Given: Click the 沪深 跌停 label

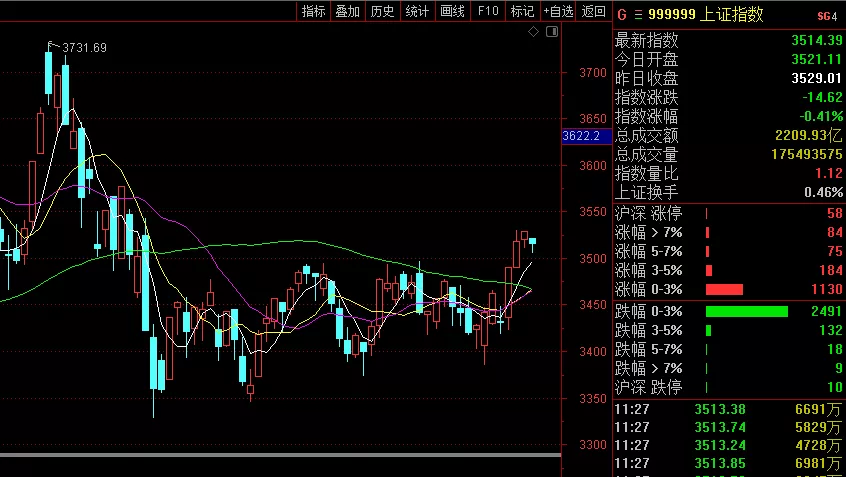Looking at the screenshot, I should (649, 387).
